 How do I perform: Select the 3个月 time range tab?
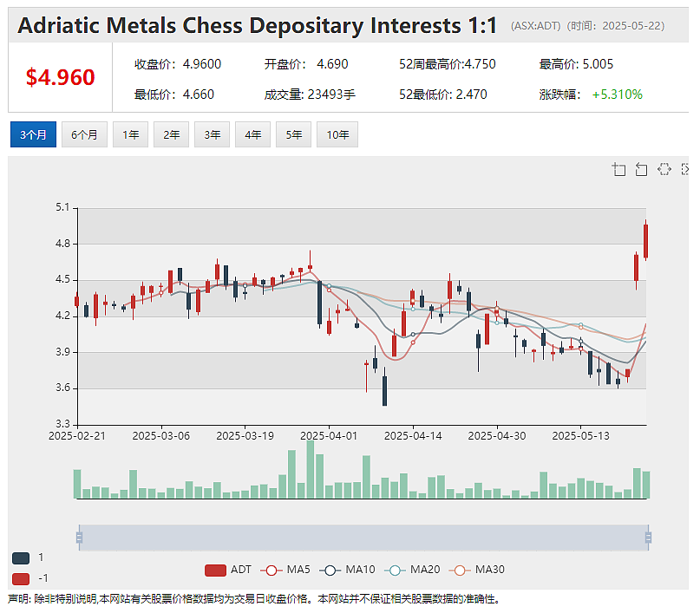tap(33, 134)
